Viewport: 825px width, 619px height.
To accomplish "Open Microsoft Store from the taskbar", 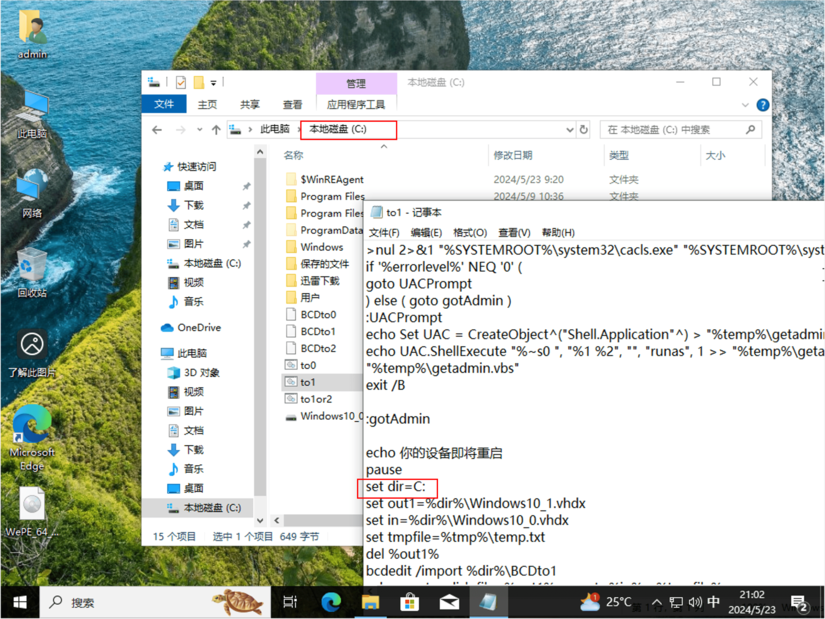I will tap(409, 602).
